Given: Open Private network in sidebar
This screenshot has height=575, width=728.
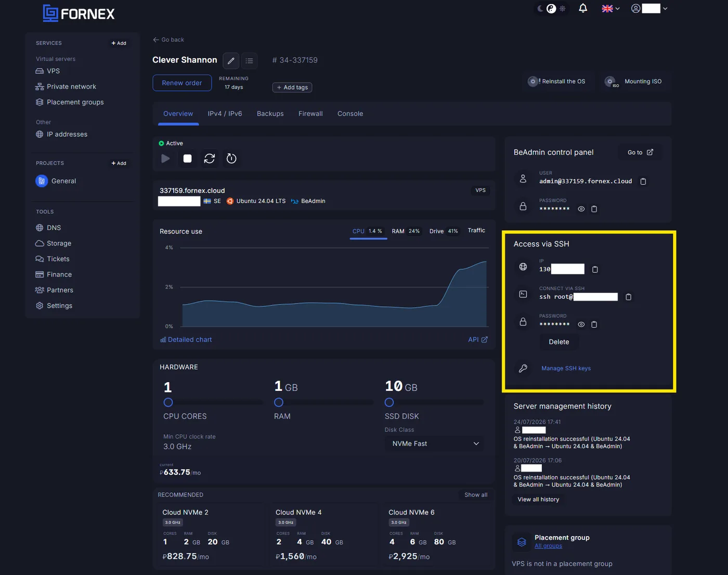Looking at the screenshot, I should (66, 87).
